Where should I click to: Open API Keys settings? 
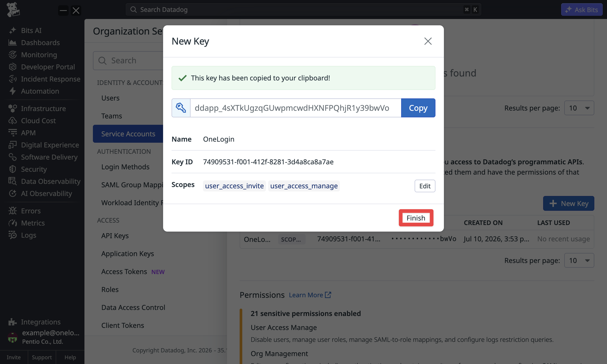click(115, 236)
